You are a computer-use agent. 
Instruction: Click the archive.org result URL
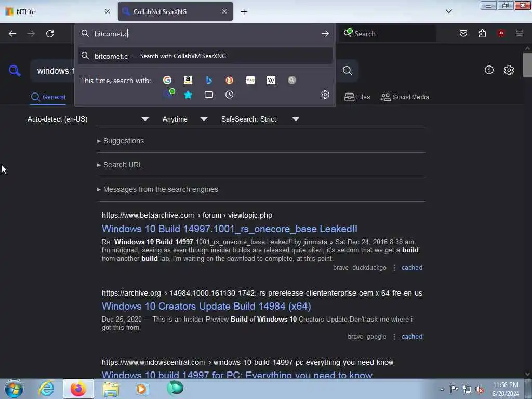click(x=262, y=293)
